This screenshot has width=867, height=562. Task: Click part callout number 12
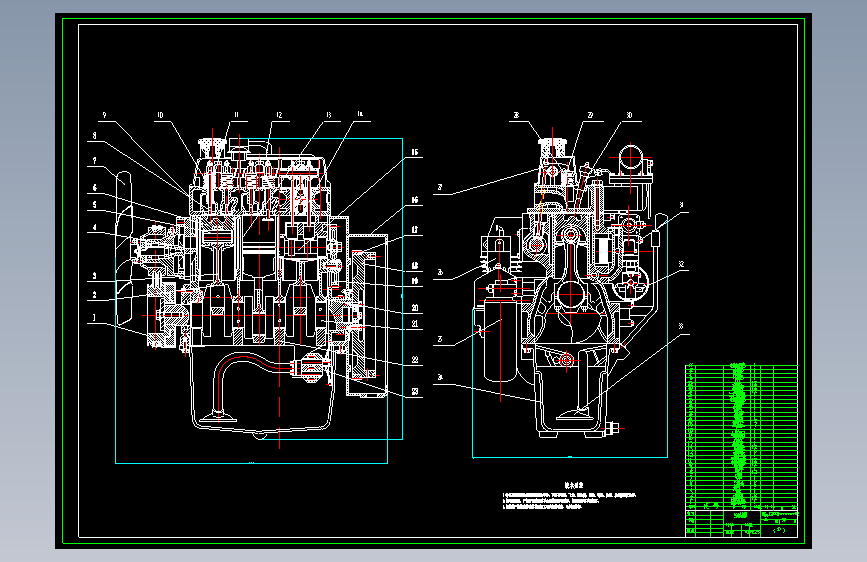279,115
